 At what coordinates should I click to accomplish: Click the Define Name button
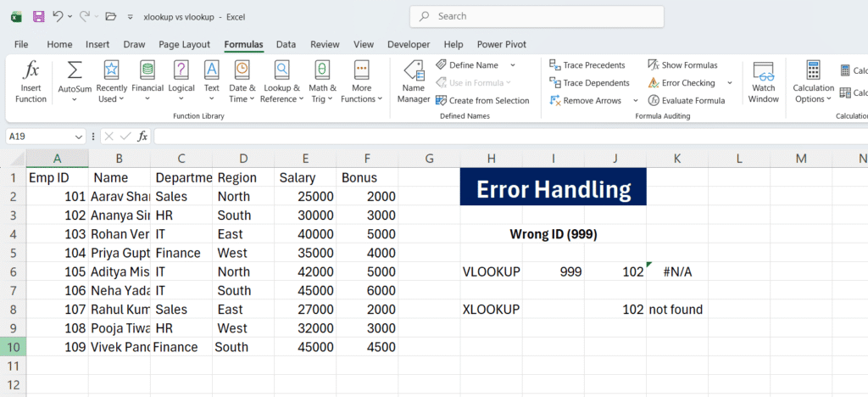click(467, 65)
